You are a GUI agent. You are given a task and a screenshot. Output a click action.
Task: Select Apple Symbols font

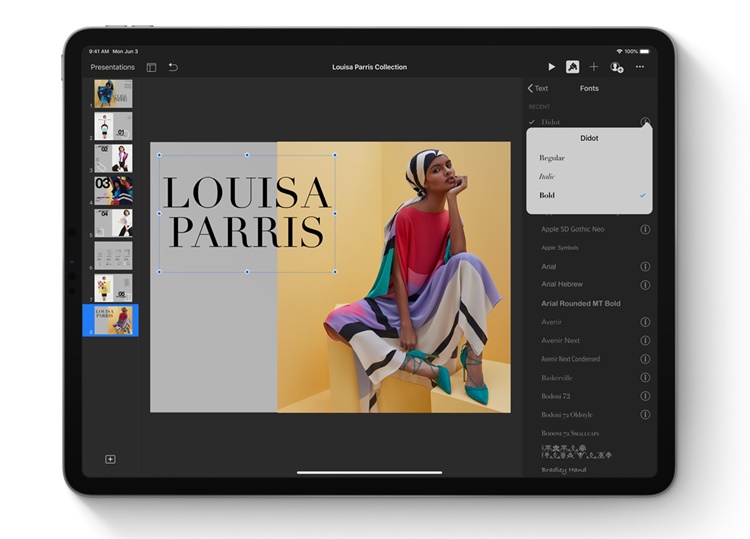pos(560,248)
